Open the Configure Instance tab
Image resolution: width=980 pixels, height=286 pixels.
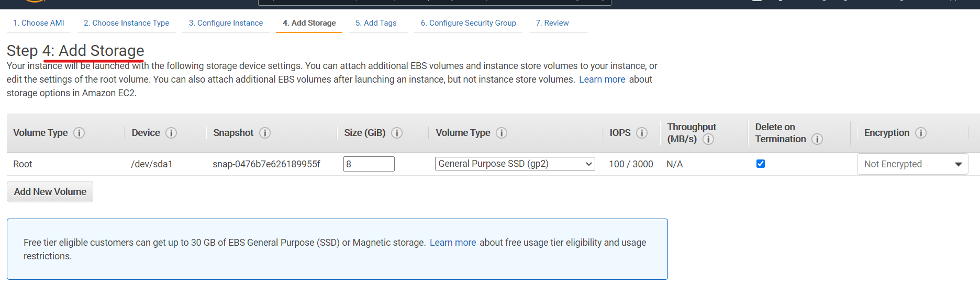point(226,23)
